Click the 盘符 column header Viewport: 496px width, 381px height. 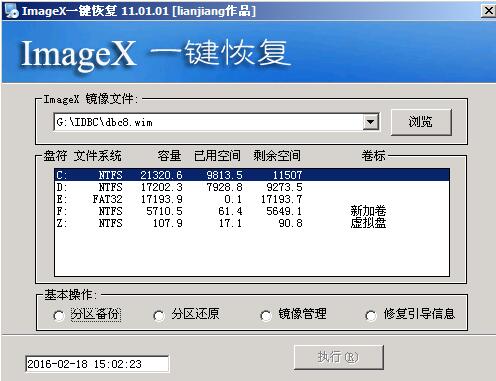(55, 156)
